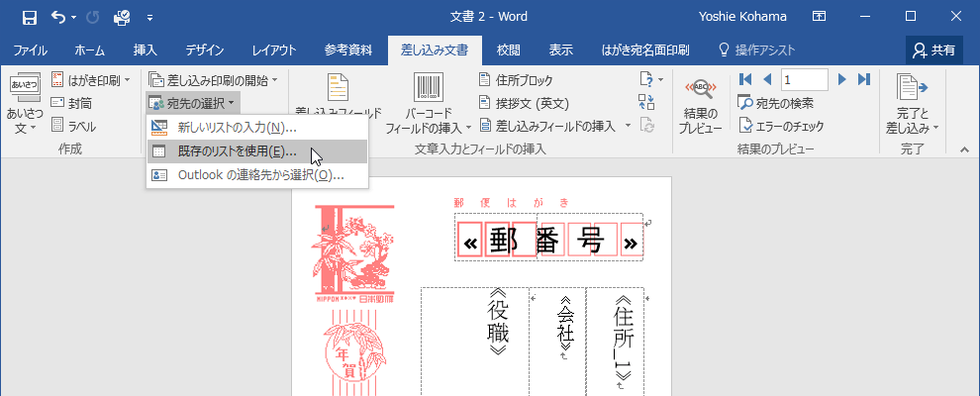Switch to the 挿入 tab
Viewport: 980px width, 396px height.
pyautogui.click(x=145, y=50)
